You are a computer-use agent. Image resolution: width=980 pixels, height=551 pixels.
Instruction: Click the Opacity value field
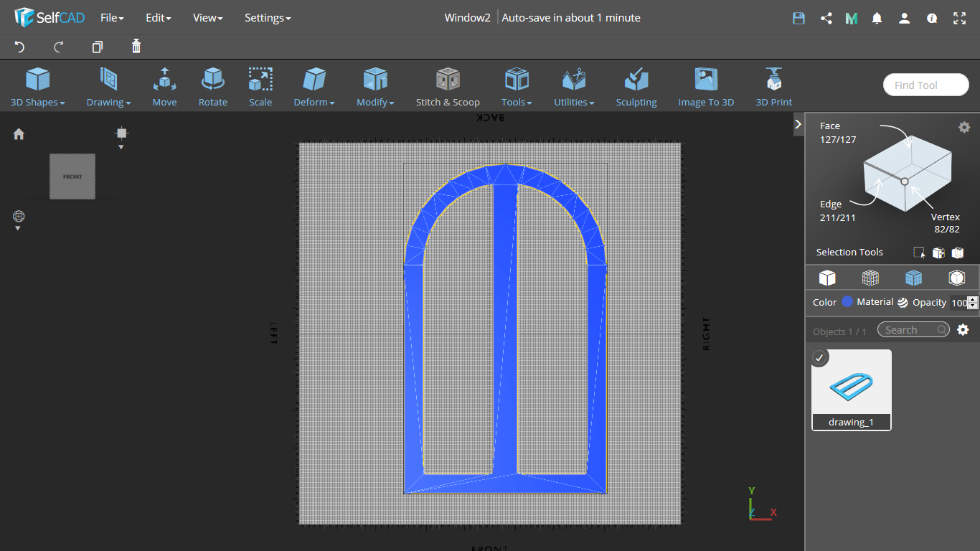click(x=959, y=303)
